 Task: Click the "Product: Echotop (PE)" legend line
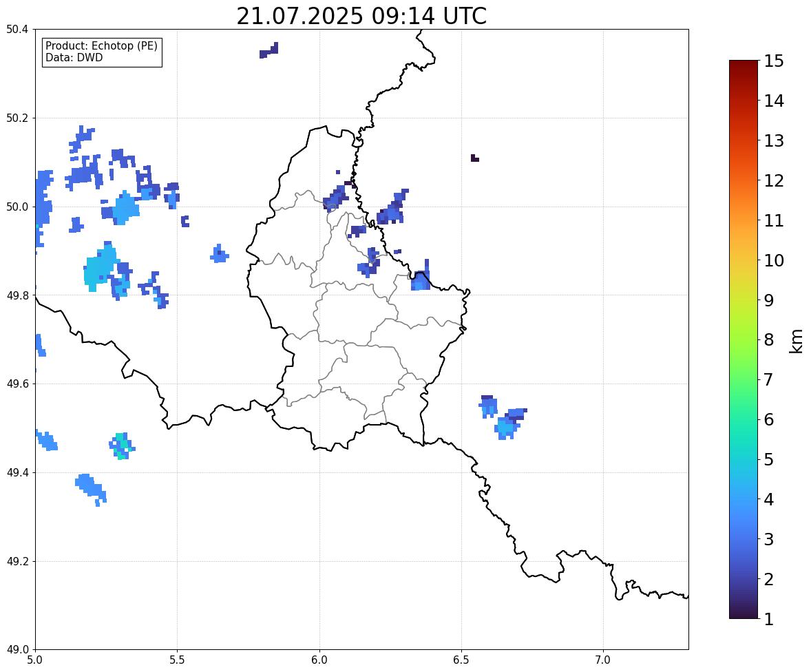click(x=101, y=45)
